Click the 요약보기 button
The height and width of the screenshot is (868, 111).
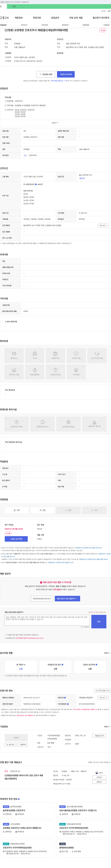(x=99, y=777)
